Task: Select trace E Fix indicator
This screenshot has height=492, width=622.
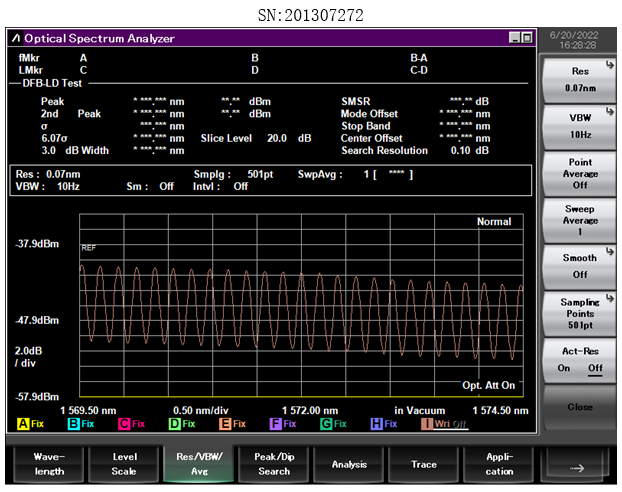Action: pos(232,424)
